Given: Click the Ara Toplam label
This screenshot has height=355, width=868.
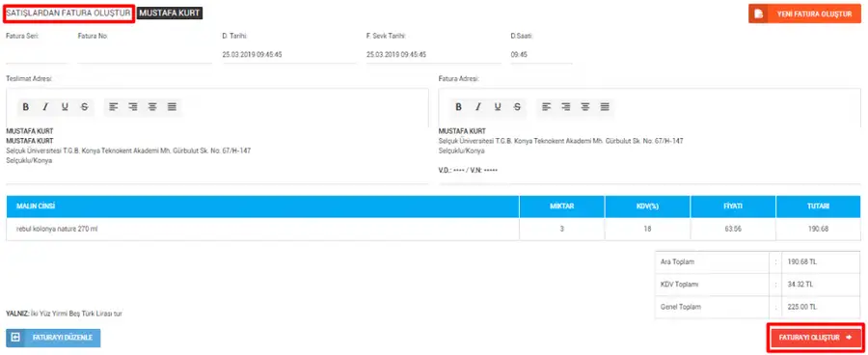Looking at the screenshot, I should pyautogui.click(x=678, y=262).
